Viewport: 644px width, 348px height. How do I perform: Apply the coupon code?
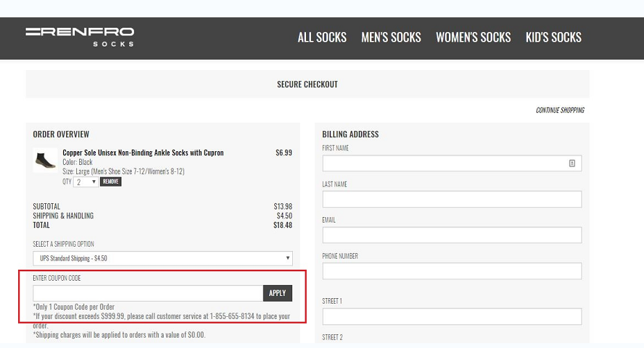tap(278, 293)
